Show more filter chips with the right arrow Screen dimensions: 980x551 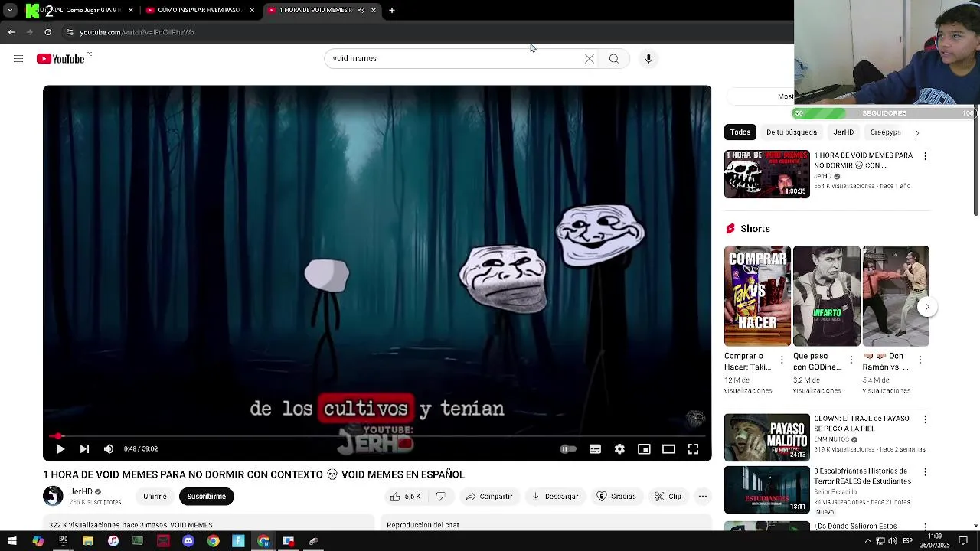pyautogui.click(x=916, y=132)
